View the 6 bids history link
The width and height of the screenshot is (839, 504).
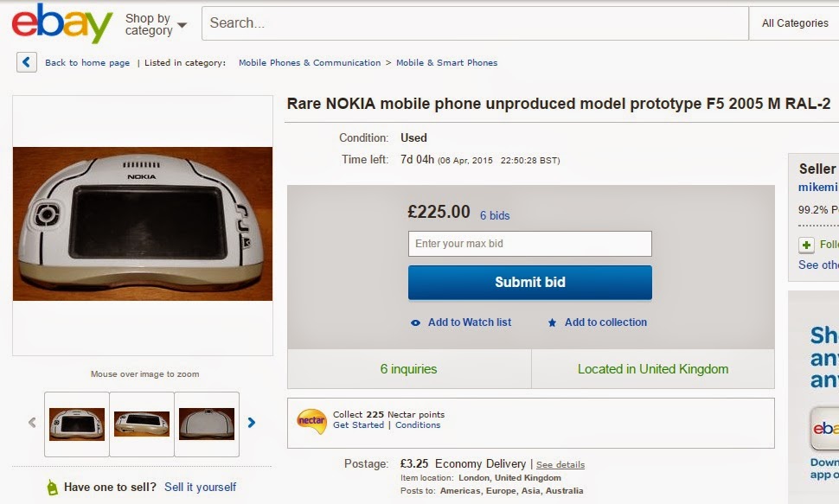coord(495,215)
